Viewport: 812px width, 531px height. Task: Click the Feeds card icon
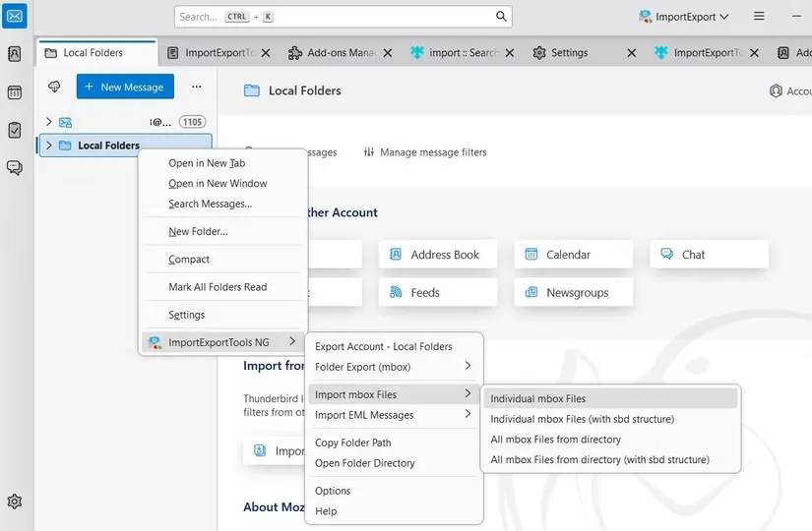click(396, 292)
